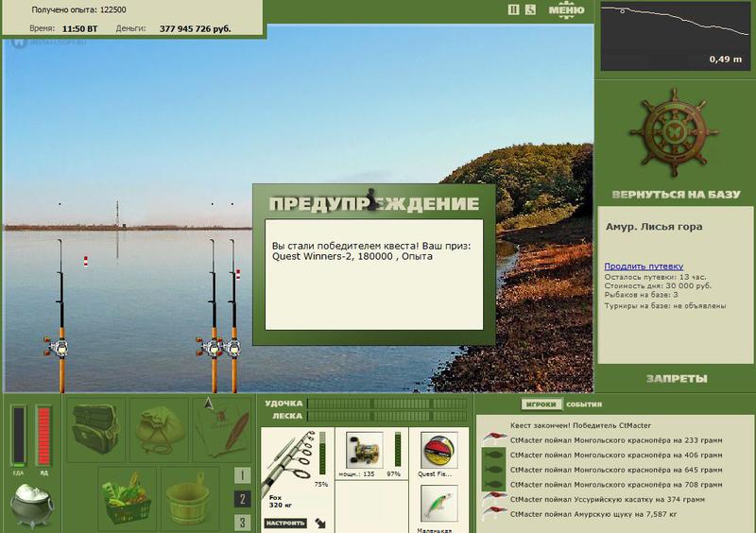This screenshot has width=756, height=533.
Task: Open the МЕНЮ menu
Action: pos(566,9)
